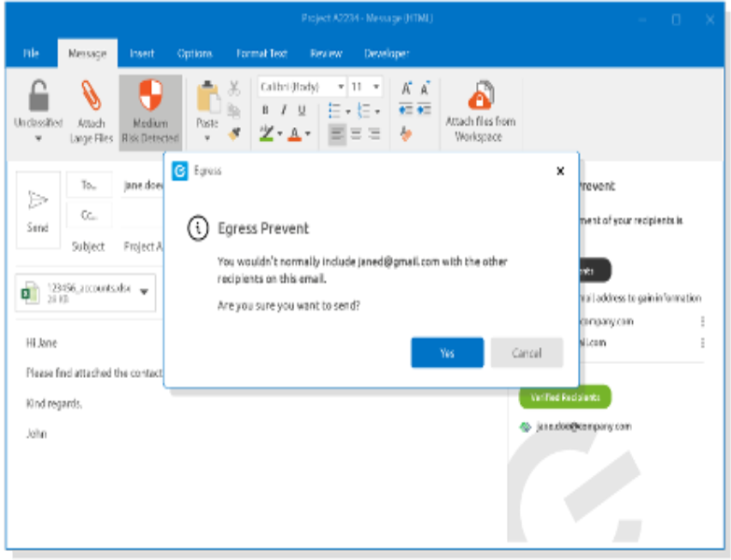Screen dimensions: 731x560
Task: Switch to the Insert ribbon tab
Action: (x=144, y=54)
